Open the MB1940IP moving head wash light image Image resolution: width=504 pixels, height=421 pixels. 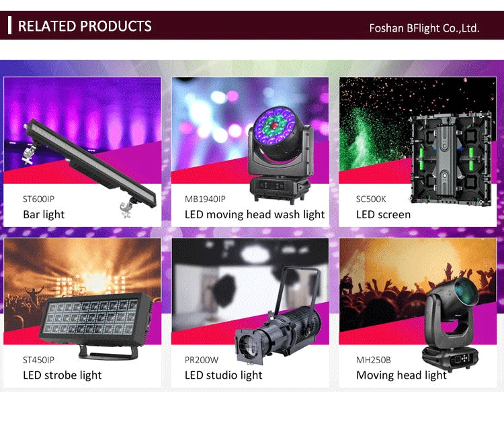pos(280,155)
